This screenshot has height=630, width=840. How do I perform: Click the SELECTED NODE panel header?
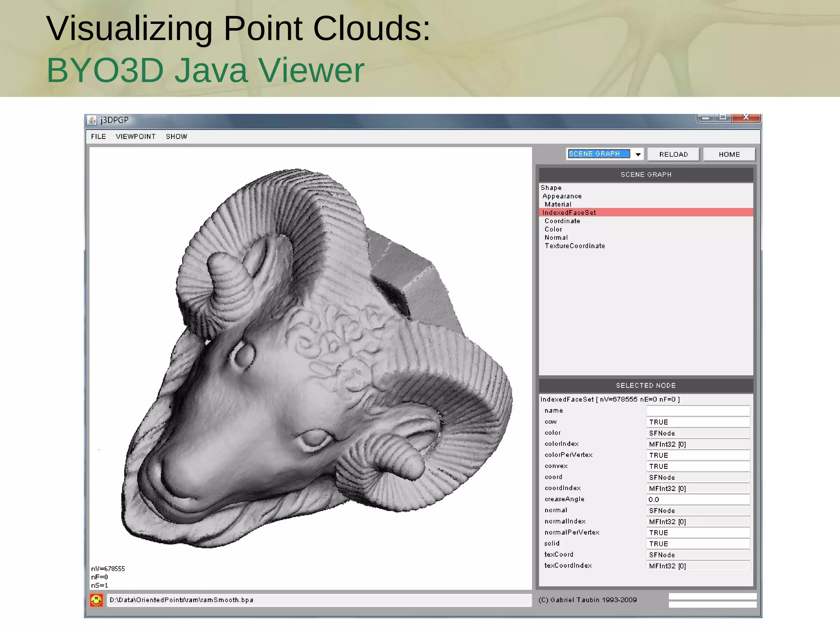pyautogui.click(x=646, y=386)
